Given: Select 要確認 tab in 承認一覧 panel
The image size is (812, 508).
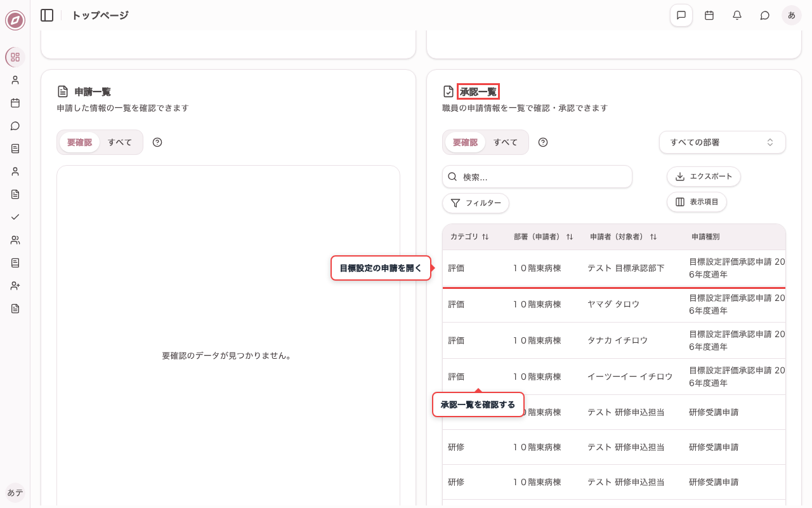Looking at the screenshot, I should (465, 142).
